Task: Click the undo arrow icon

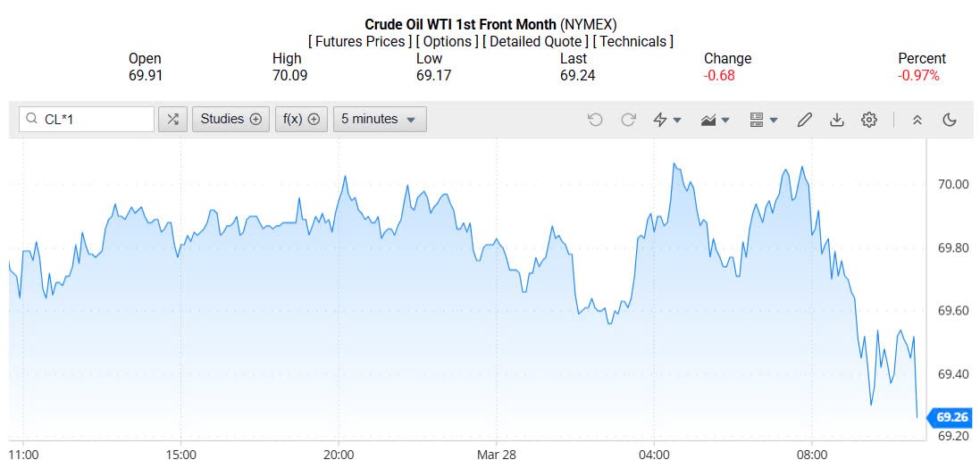Action: click(x=595, y=119)
